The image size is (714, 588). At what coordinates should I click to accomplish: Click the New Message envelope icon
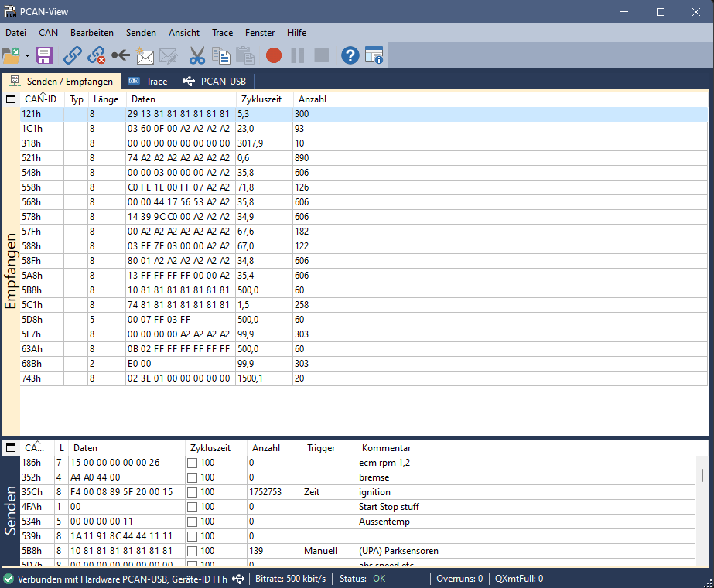145,56
